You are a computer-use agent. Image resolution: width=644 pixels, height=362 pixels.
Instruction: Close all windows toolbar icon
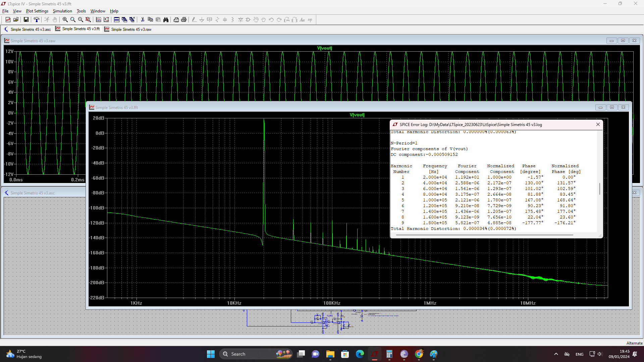point(132,20)
